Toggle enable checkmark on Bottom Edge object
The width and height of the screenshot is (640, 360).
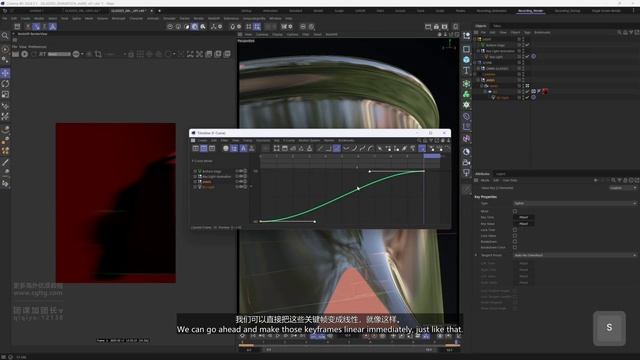coord(527,45)
